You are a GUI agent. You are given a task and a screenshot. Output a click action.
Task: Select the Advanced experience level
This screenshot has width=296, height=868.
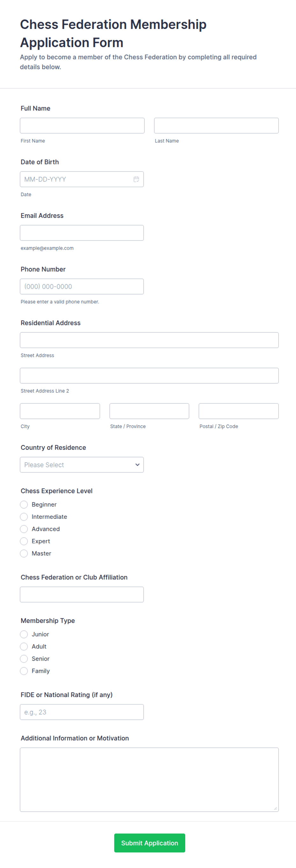coord(24,529)
